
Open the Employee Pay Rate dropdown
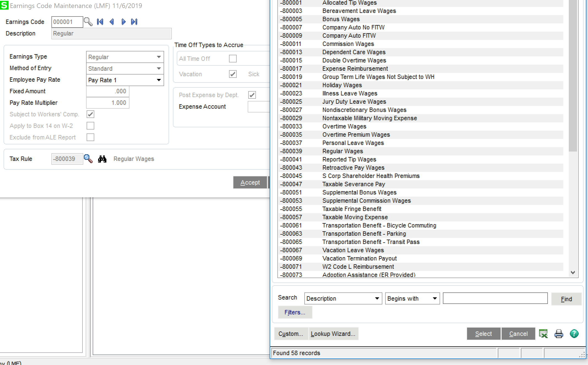(x=159, y=80)
